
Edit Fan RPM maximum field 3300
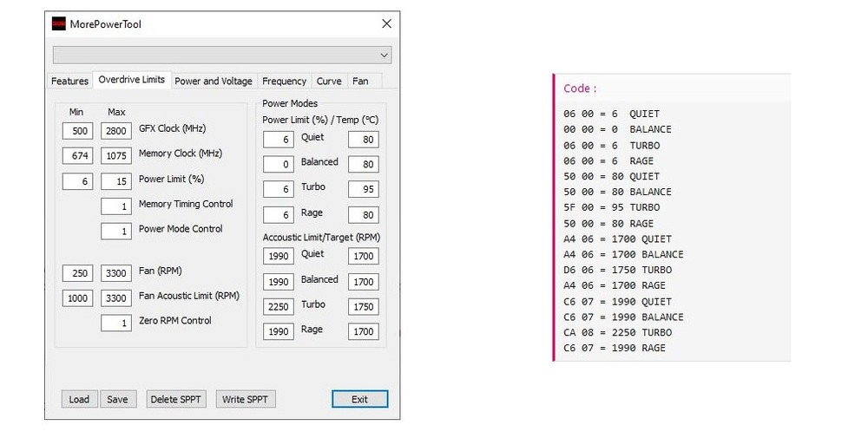click(x=116, y=273)
